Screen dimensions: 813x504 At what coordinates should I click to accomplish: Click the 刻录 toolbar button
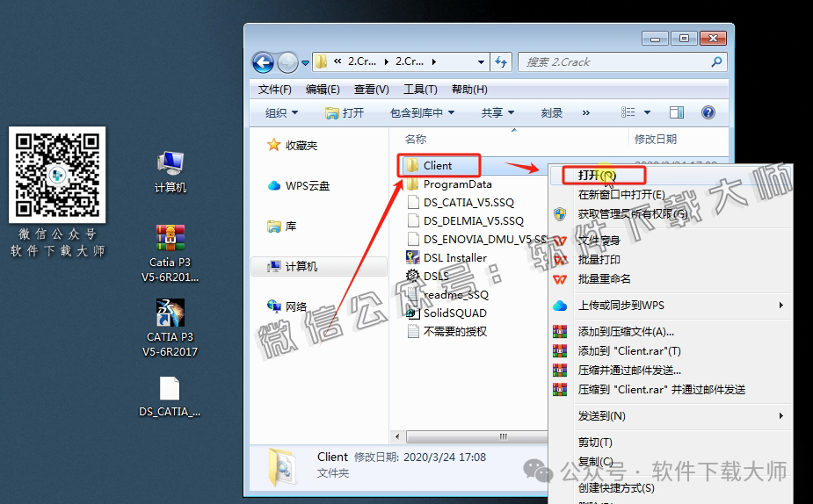click(552, 113)
